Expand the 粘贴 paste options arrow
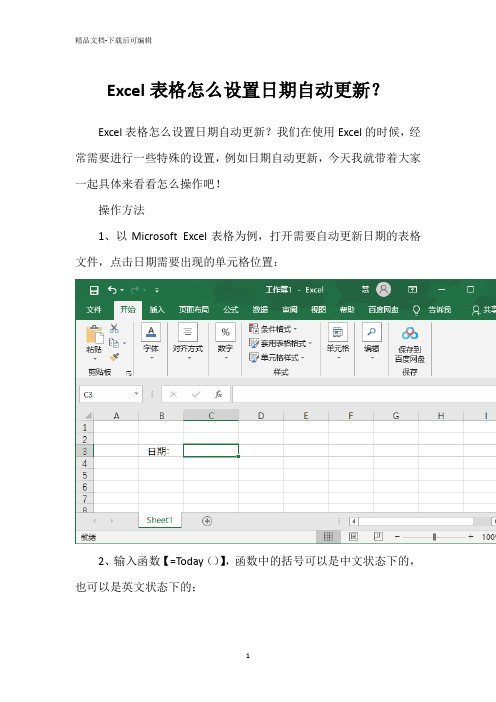Screen dimensions: 496x702 tap(94, 359)
